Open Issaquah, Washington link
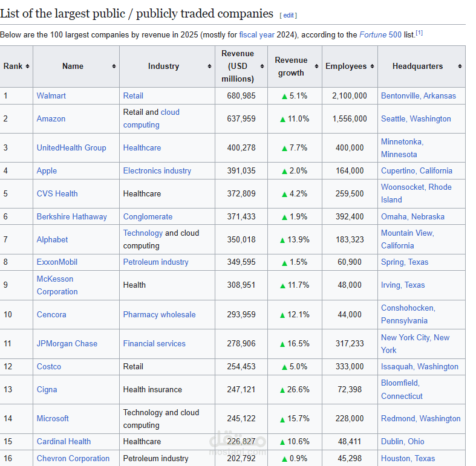The height and width of the screenshot is (466, 476). click(420, 366)
